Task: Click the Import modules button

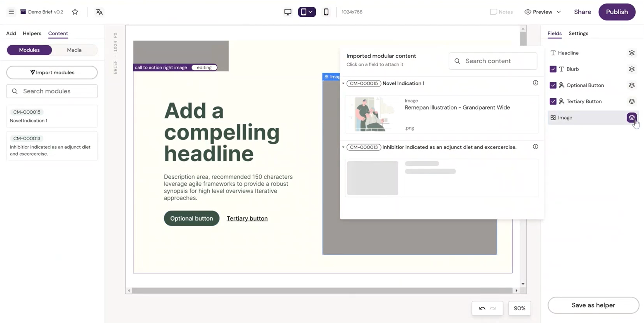Action: [x=52, y=72]
